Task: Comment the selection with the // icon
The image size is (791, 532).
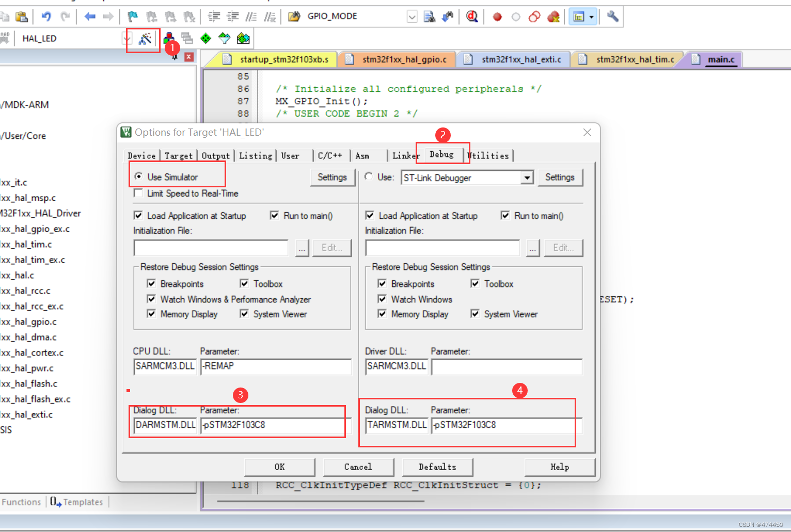Action: pos(251,17)
